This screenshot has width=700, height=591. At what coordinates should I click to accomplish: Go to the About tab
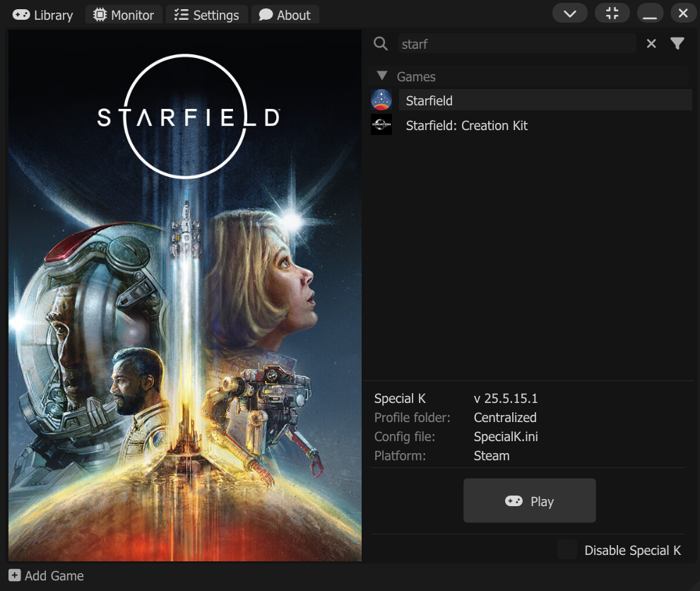coord(285,15)
